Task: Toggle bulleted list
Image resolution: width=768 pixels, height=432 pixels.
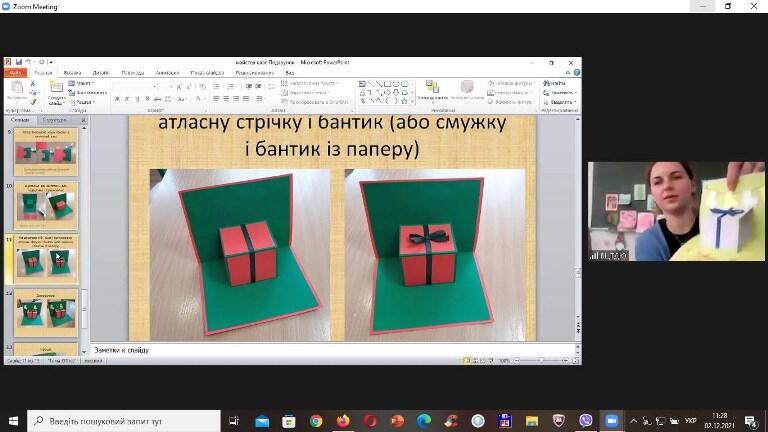Action: click(216, 87)
